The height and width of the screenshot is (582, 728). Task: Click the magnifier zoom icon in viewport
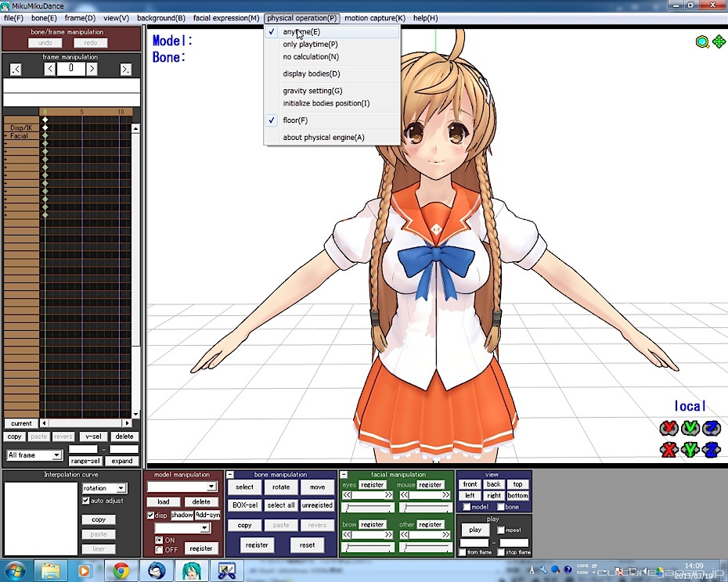pyautogui.click(x=702, y=42)
